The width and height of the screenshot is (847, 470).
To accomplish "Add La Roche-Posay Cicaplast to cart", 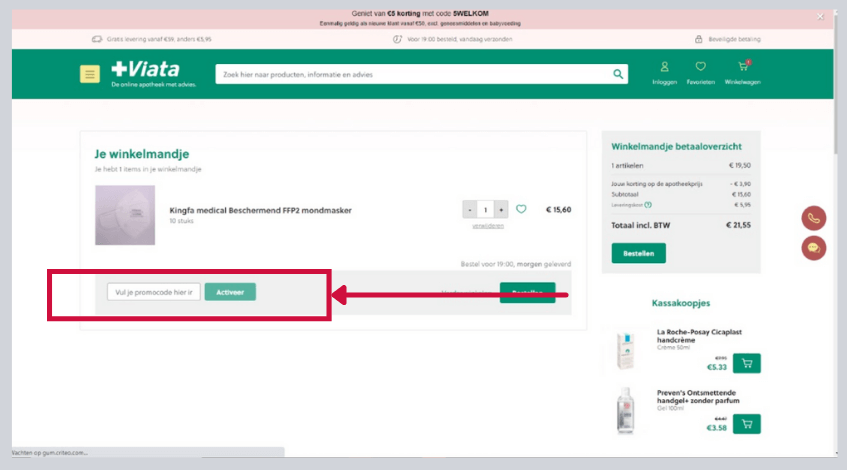I will click(x=746, y=362).
